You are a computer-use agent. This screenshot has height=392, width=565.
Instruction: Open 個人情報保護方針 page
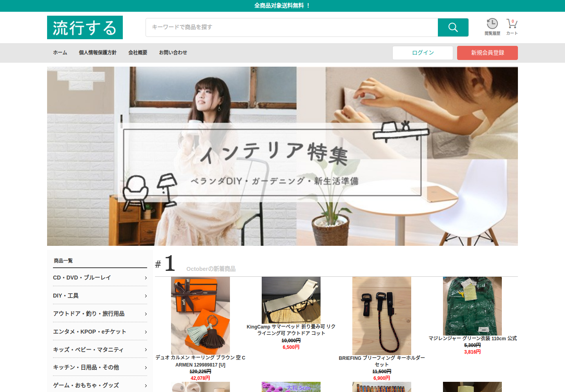coord(98,53)
